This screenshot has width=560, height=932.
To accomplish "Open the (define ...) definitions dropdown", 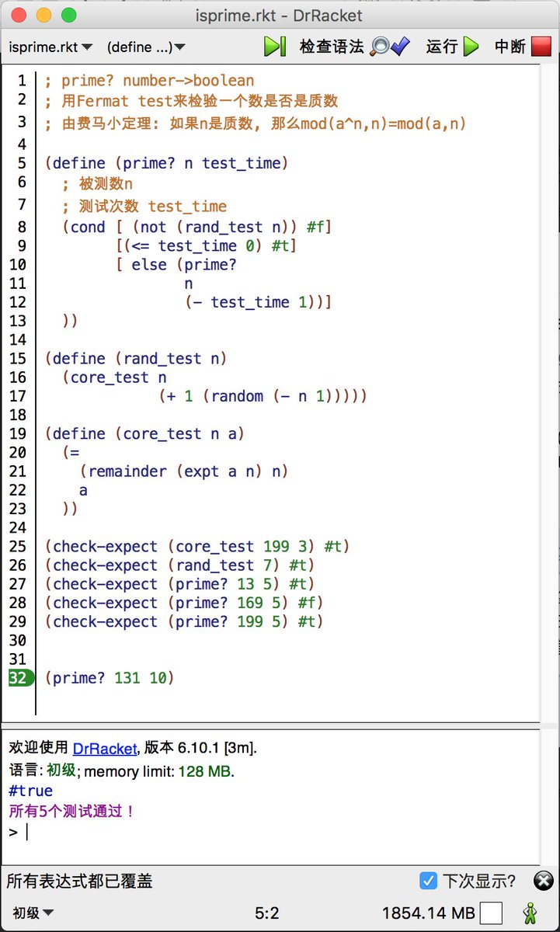I will point(146,47).
